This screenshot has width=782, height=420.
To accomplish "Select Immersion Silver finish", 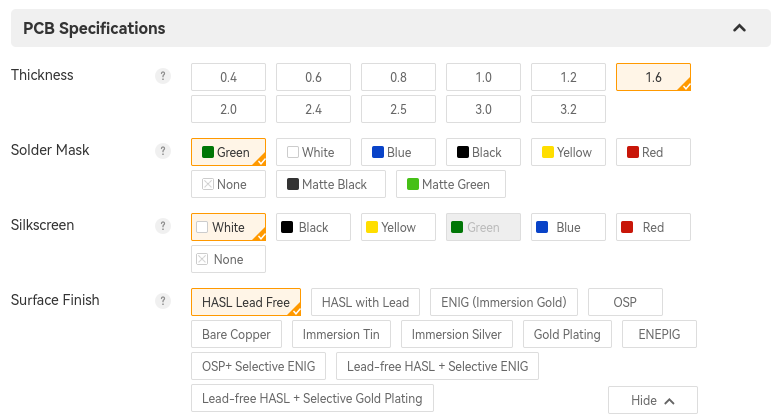I will 457,334.
